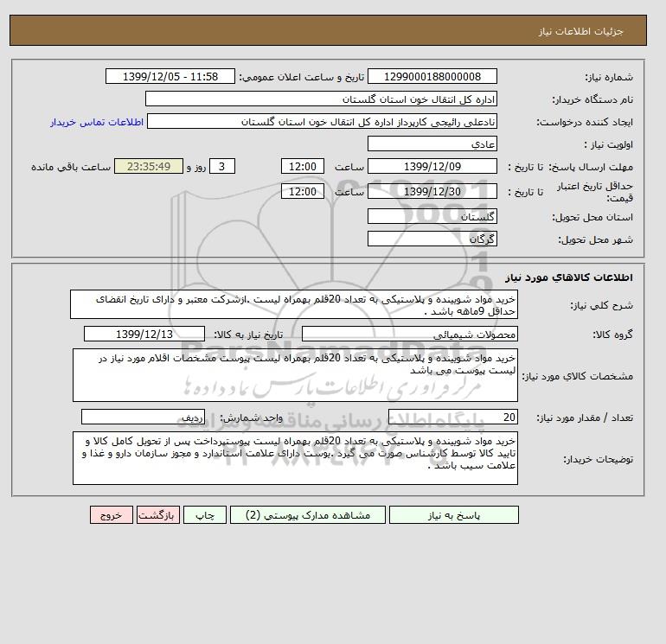Click the خروج exit button
Viewport: 666px width, 644px height.
112,515
